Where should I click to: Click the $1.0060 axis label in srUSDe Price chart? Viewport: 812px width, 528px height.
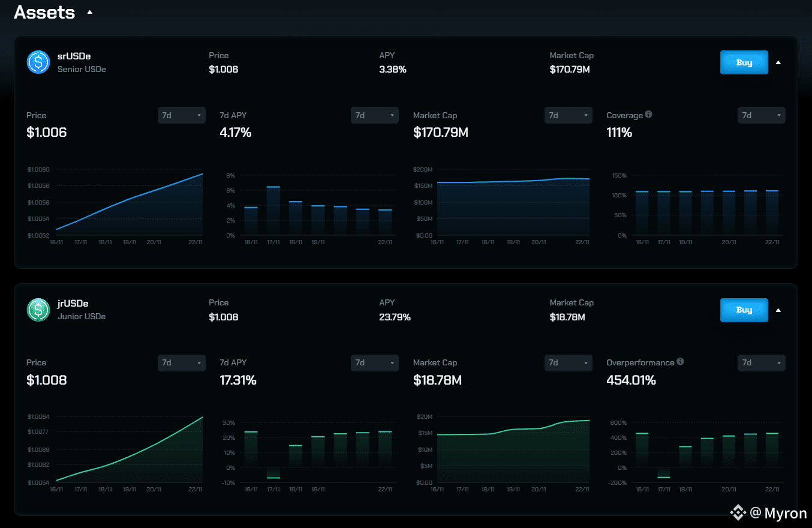point(38,170)
